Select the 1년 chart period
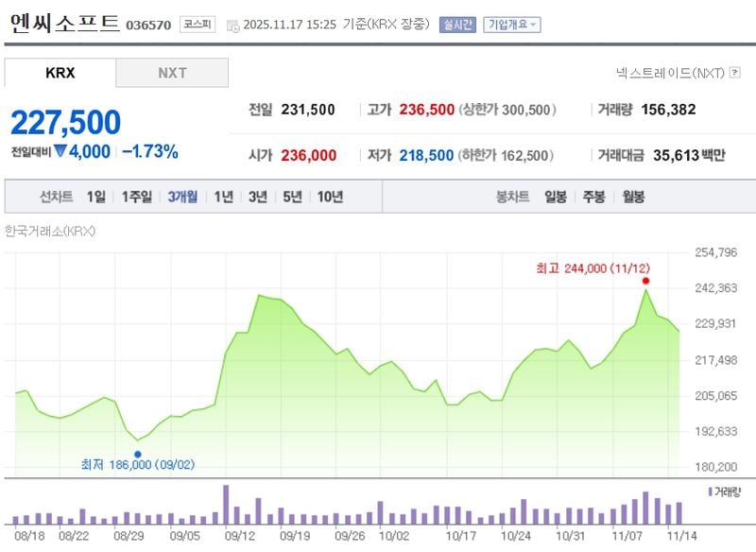The width and height of the screenshot is (756, 552). [223, 197]
